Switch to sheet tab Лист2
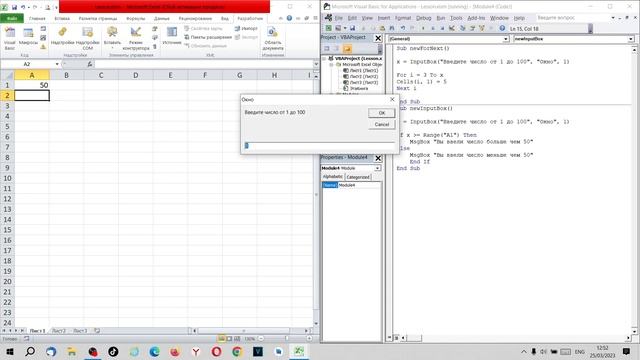This screenshot has width=640, height=360. 59,331
